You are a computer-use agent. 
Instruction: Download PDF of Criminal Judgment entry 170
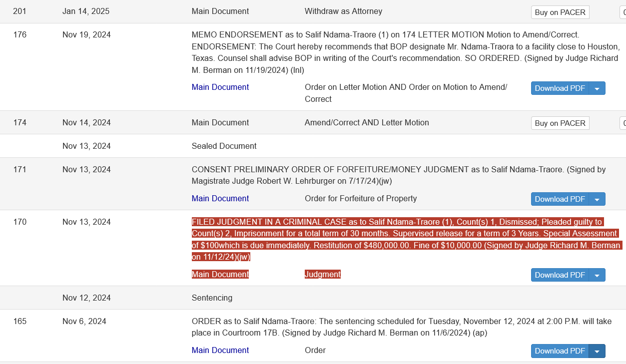click(560, 275)
